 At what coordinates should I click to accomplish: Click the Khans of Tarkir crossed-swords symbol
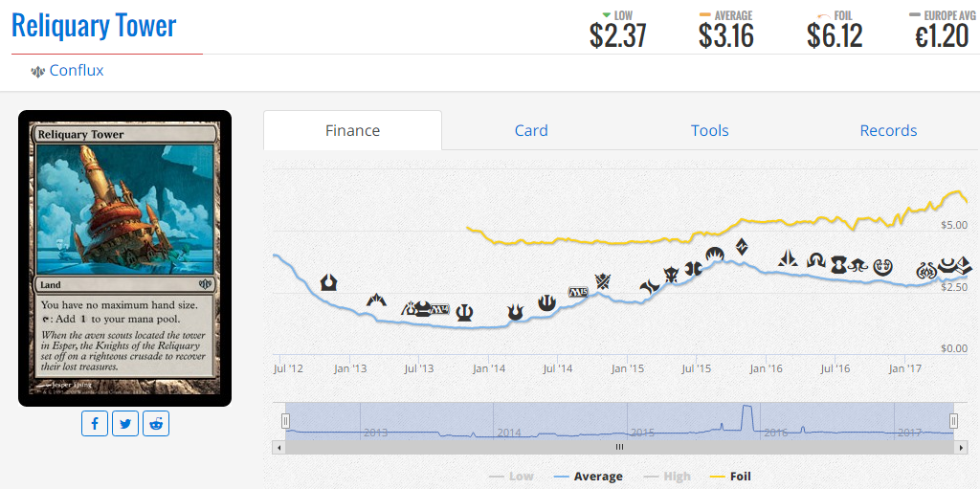click(x=603, y=281)
